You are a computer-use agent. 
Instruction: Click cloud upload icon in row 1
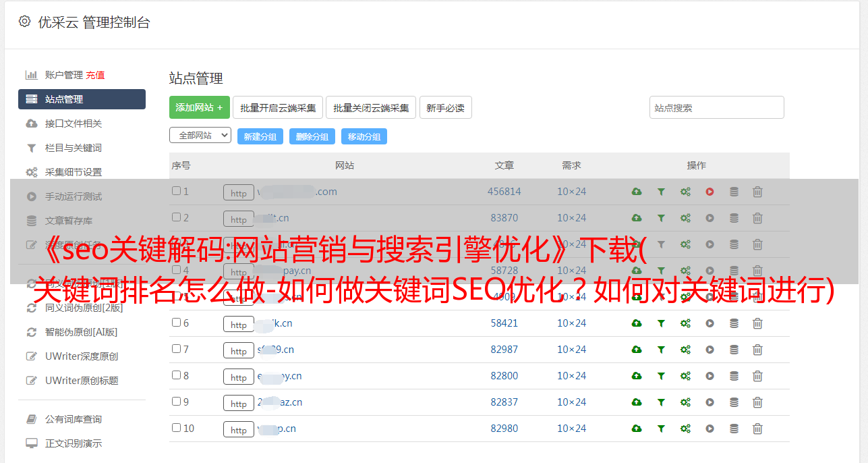coord(637,192)
